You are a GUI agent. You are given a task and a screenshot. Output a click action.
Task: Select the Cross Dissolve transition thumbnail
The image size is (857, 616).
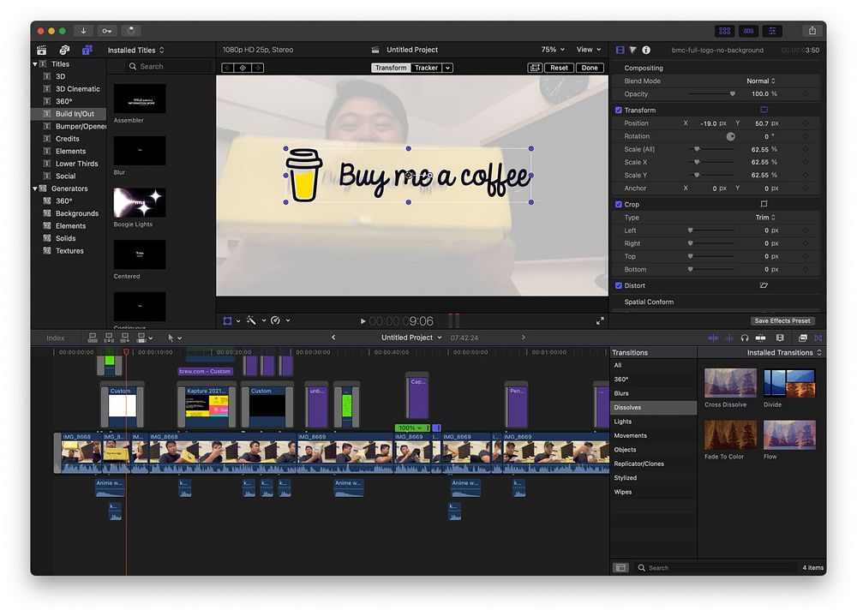coord(730,383)
